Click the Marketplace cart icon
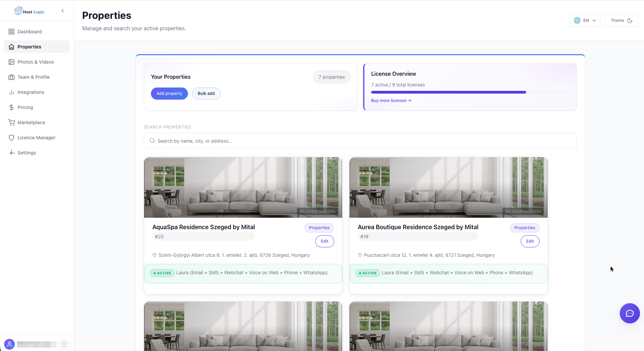The height and width of the screenshot is (351, 644). (x=11, y=122)
